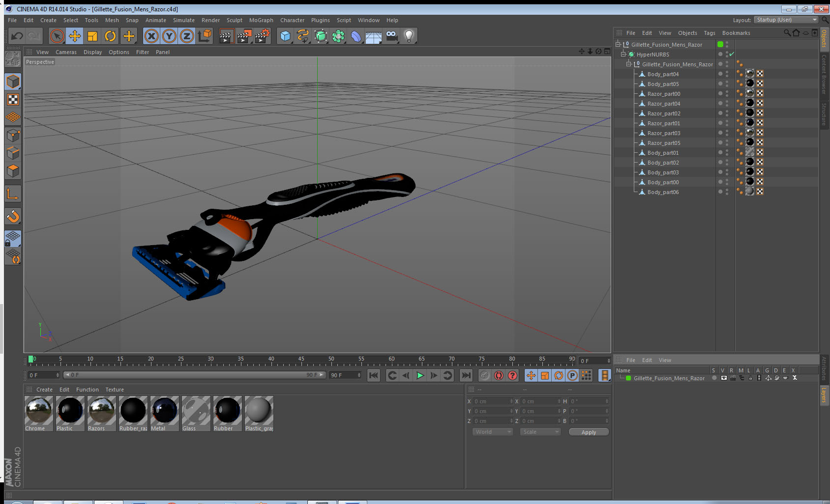Add a camera object
The width and height of the screenshot is (830, 504).
coord(391,36)
